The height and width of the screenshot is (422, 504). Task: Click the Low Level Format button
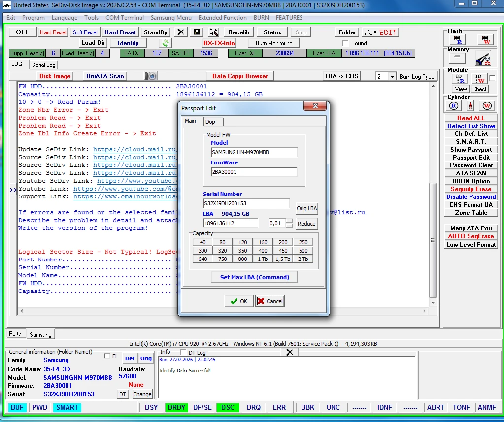471,244
